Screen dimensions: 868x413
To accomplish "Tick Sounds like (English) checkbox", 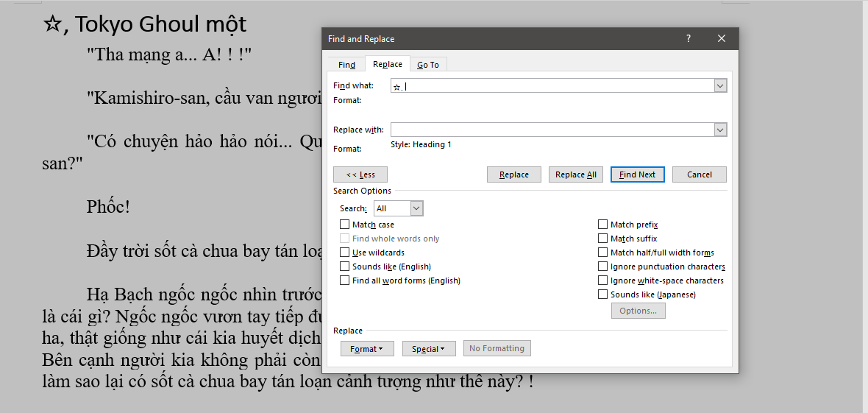I will click(x=345, y=266).
